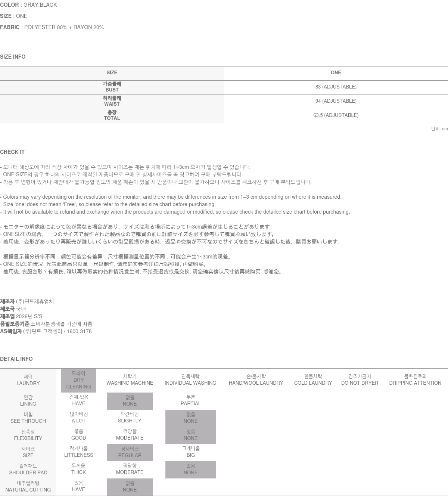This screenshot has width=448, height=496.
Task: Click the INDIVIDUAL WASHING laundry option
Action: click(190, 380)
